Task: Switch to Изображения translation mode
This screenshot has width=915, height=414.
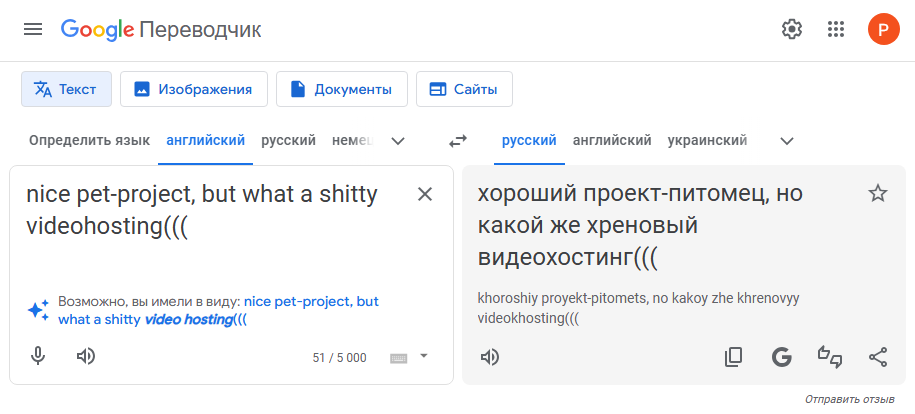Action: tap(194, 89)
